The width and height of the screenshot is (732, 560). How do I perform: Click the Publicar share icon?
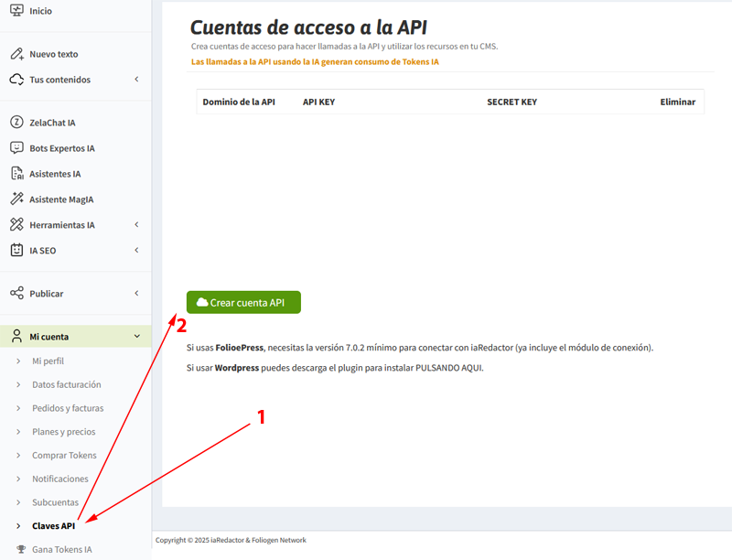16,293
